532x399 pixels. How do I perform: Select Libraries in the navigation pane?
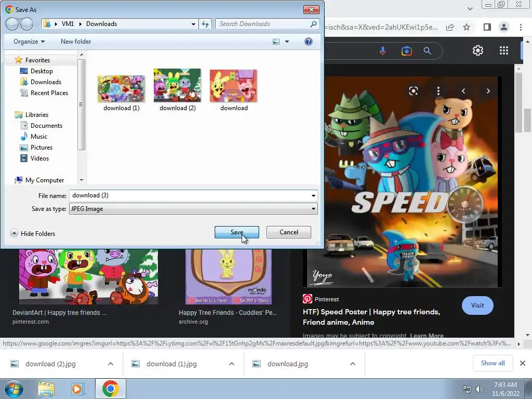pyautogui.click(x=37, y=115)
